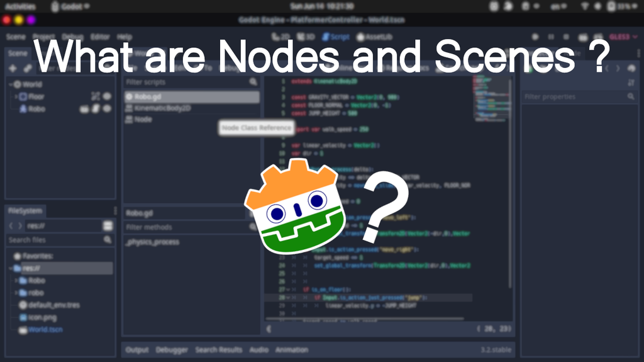Click the Filter methods input field

(x=192, y=227)
